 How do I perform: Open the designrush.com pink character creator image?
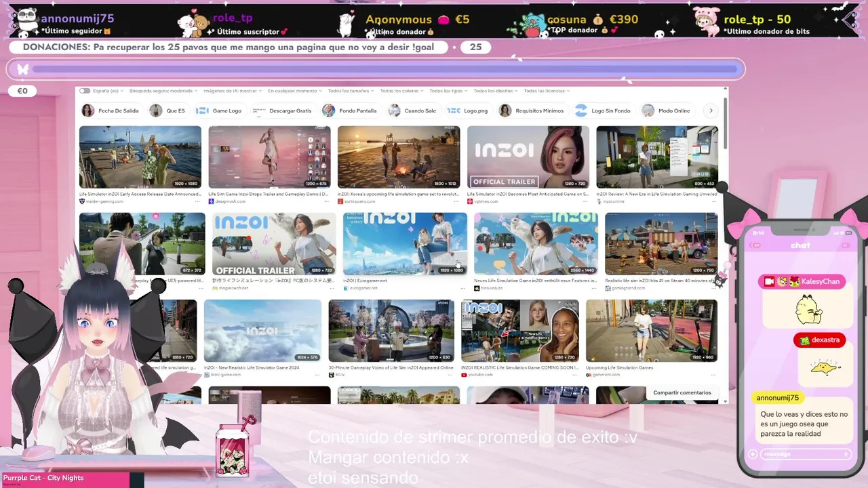click(x=269, y=157)
